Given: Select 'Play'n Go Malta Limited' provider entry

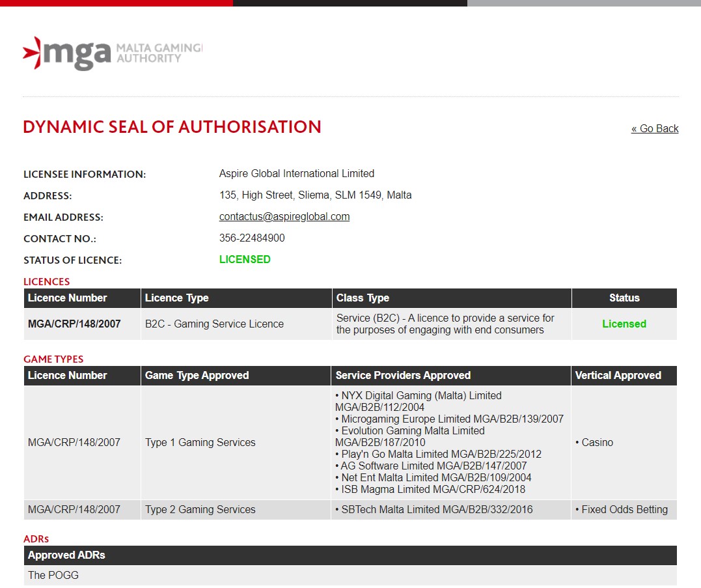Looking at the screenshot, I should [x=438, y=454].
